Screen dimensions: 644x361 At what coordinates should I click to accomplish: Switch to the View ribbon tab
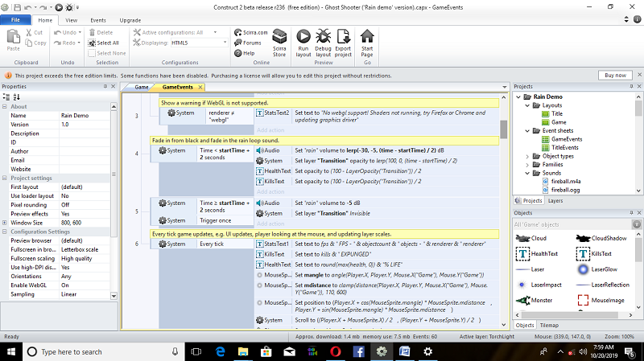[71, 20]
